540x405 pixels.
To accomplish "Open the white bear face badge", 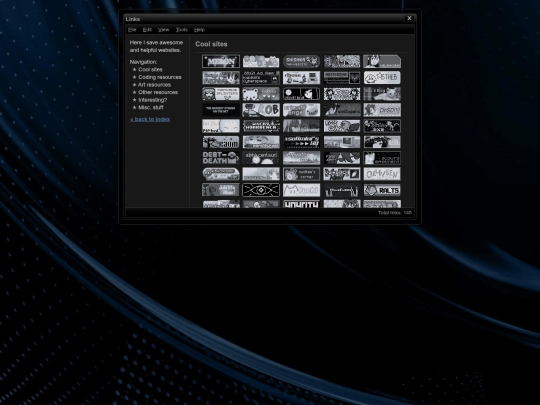I will pos(261,94).
